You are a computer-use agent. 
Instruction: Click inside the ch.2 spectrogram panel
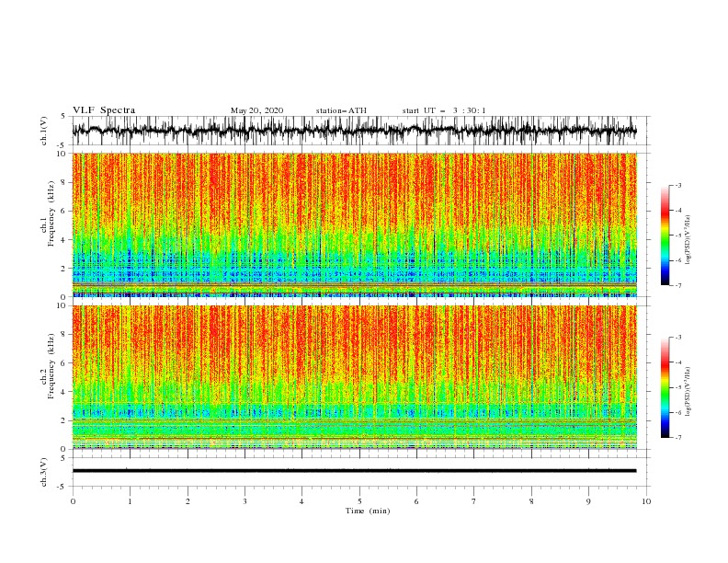(355, 377)
